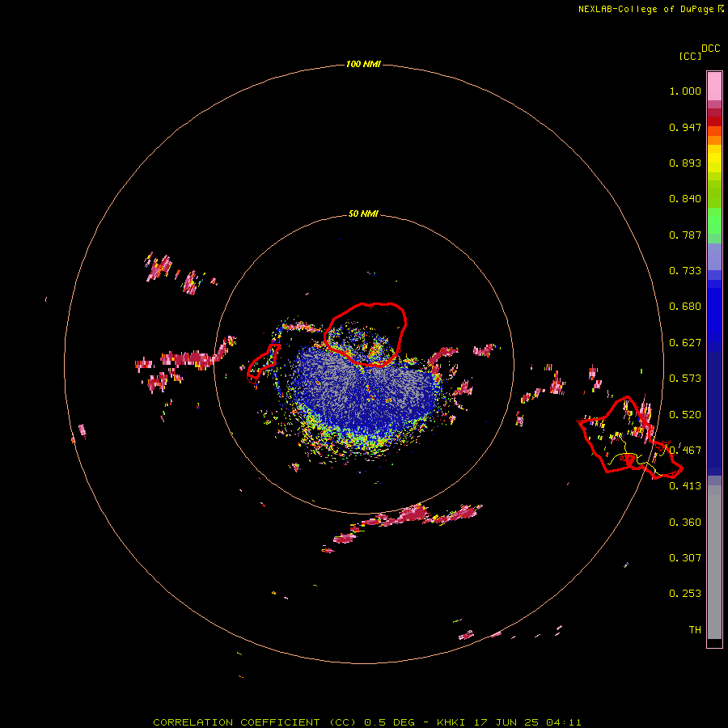Click the Correlation Coefficient KHKI caption text
Image resolution: width=728 pixels, height=728 pixels.
366,722
